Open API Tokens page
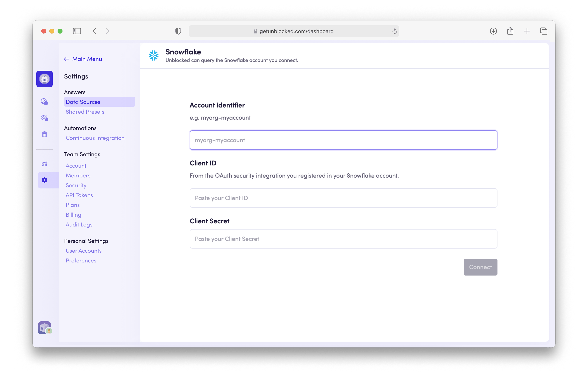Image resolution: width=588 pixels, height=372 pixels. click(x=79, y=195)
